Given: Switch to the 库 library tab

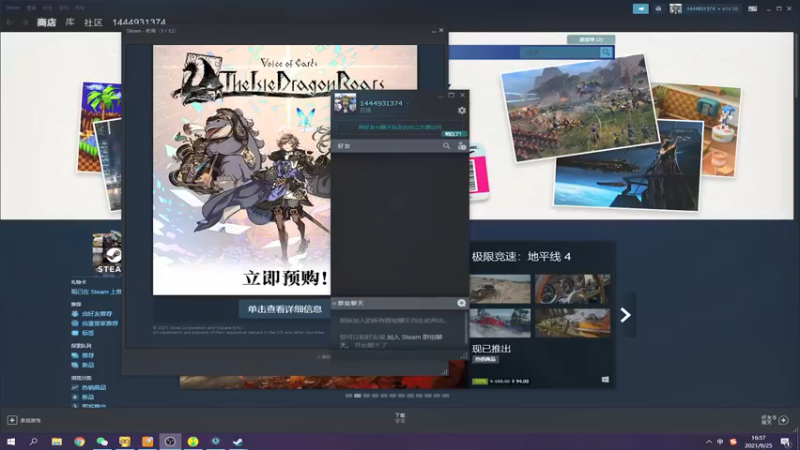Looking at the screenshot, I should [70, 22].
